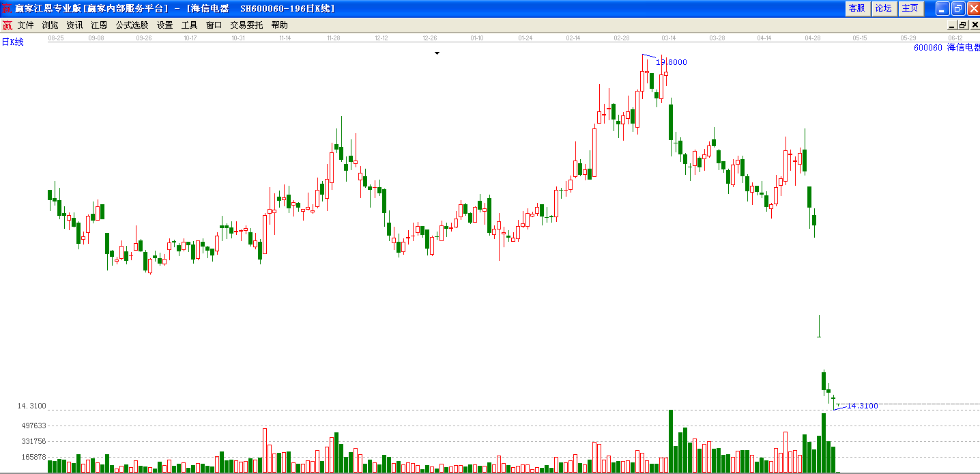Viewport: 980px width, 474px height.
Task: Click the 14.3100 low price label near candles
Action: 863,406
